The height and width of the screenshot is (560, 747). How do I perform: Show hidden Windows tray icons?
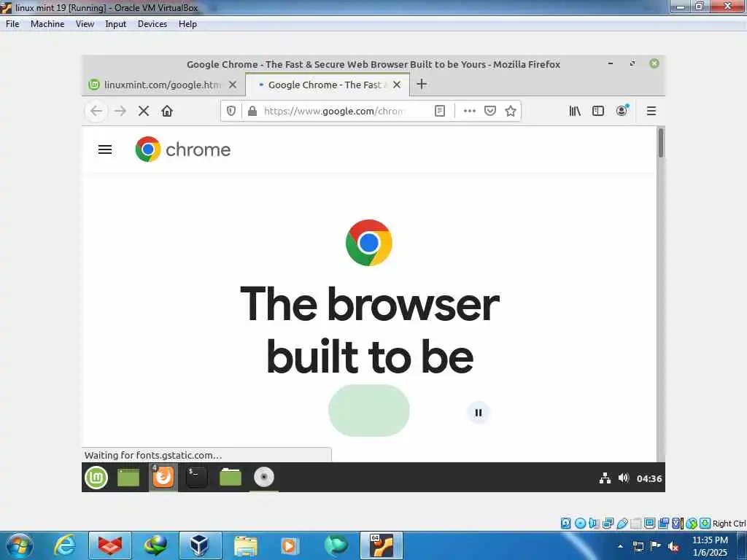click(x=620, y=546)
